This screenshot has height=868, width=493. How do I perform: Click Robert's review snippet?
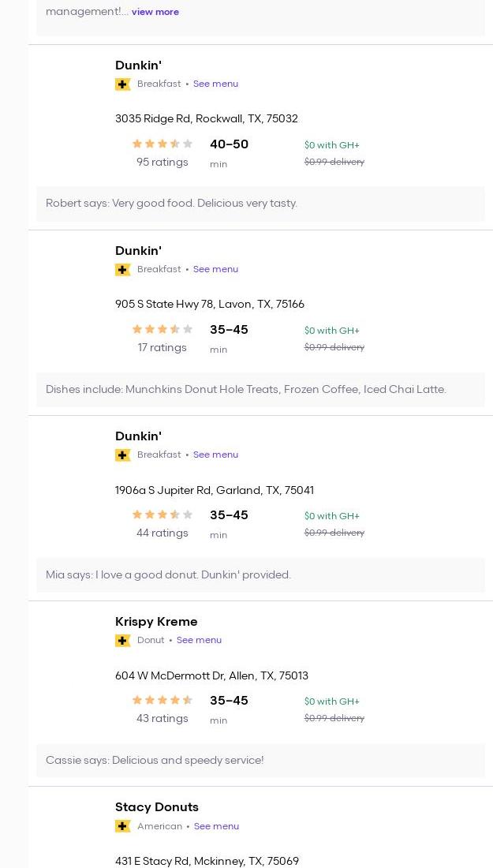pos(171,204)
